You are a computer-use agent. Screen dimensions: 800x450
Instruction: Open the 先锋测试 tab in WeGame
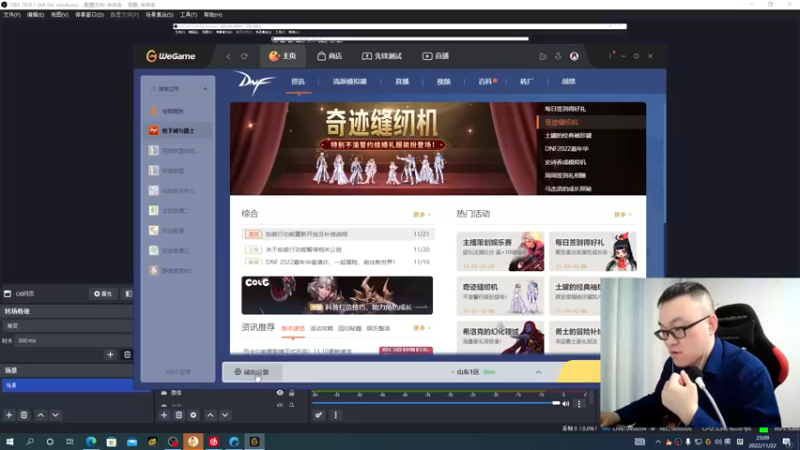382,56
